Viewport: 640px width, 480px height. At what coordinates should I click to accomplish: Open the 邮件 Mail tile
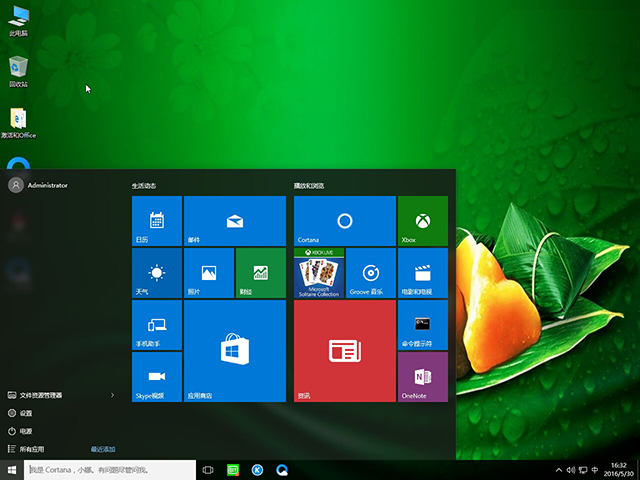235,221
